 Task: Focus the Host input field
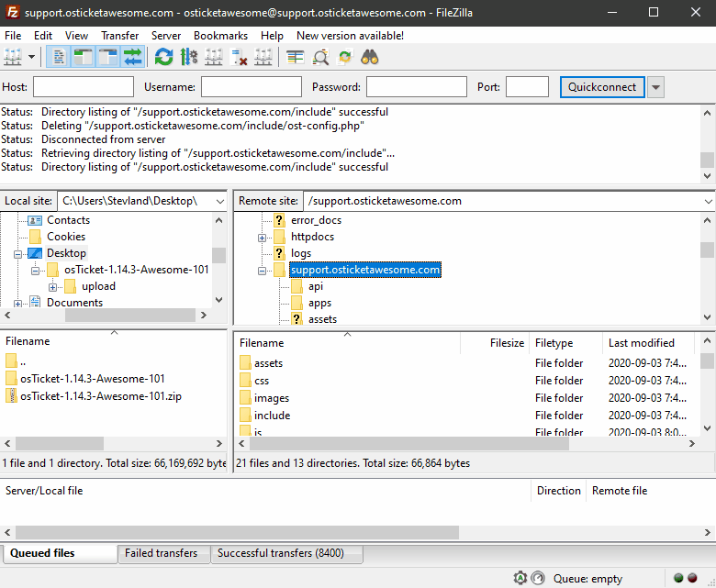84,86
